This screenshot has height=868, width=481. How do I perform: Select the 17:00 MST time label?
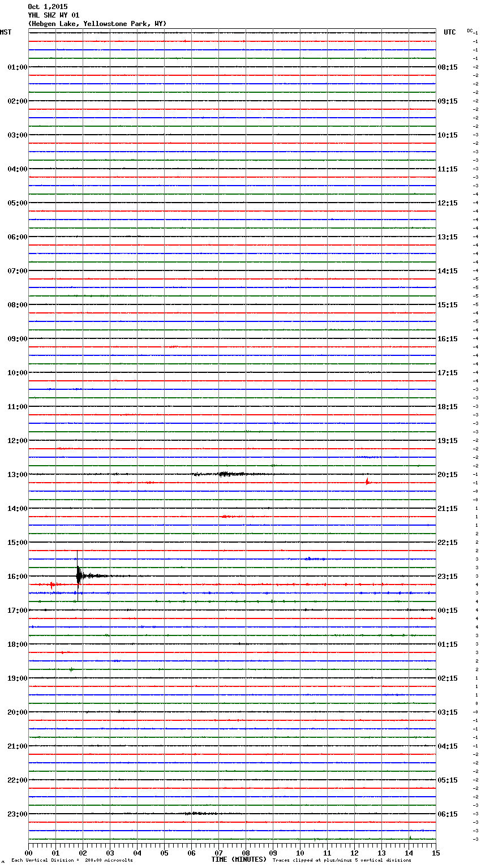18,611
